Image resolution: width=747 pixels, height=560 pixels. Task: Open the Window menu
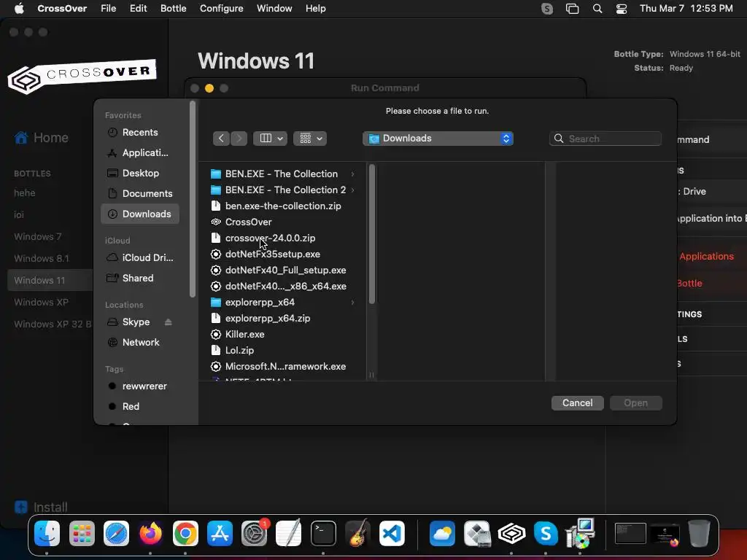pos(274,9)
